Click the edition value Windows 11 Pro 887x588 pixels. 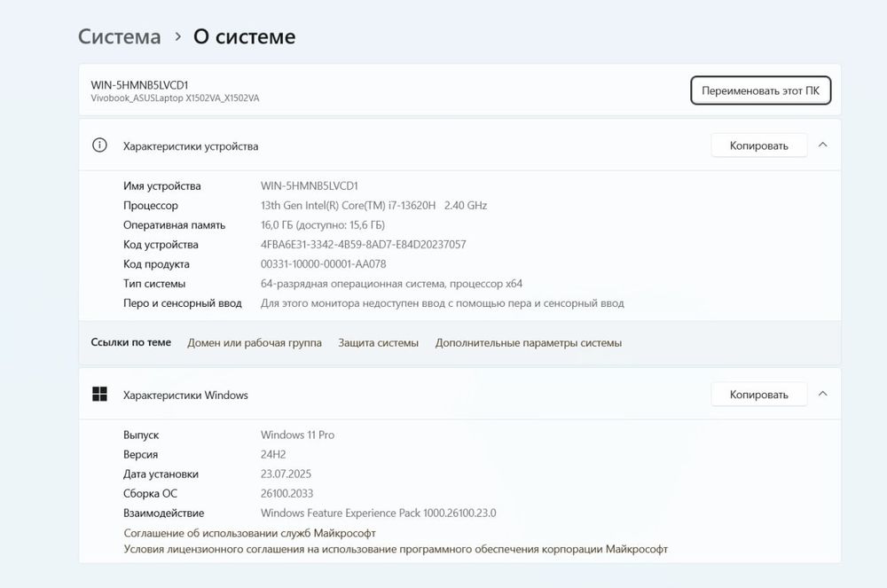(297, 435)
